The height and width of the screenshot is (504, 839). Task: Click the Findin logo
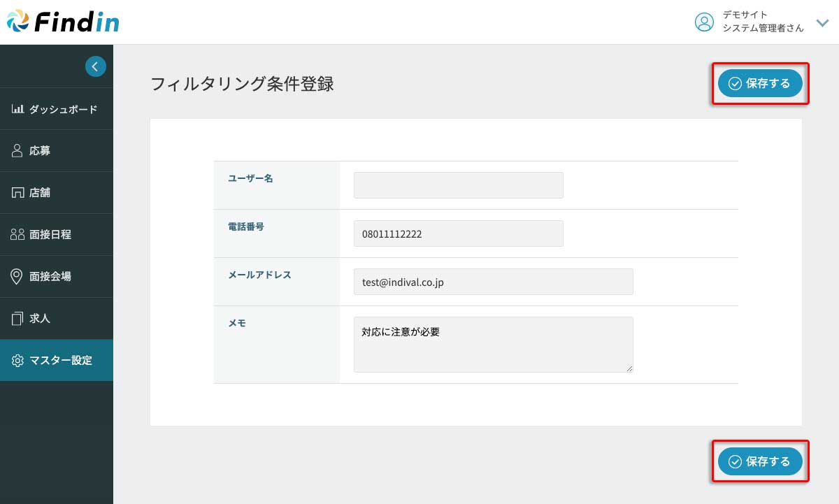[63, 22]
